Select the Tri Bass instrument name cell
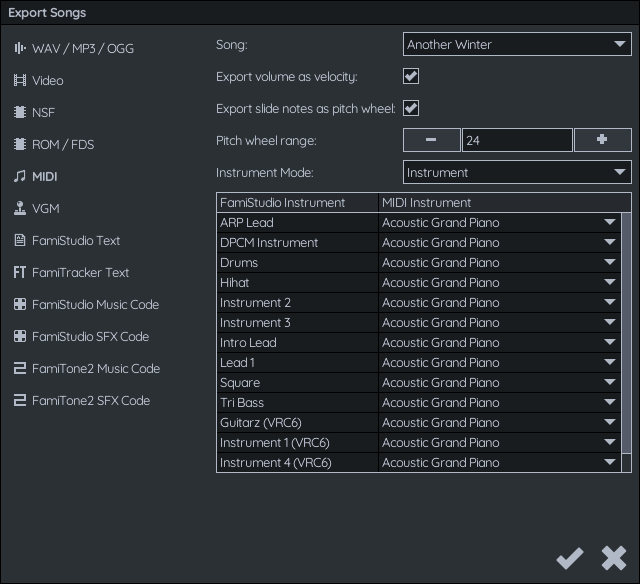 point(297,402)
